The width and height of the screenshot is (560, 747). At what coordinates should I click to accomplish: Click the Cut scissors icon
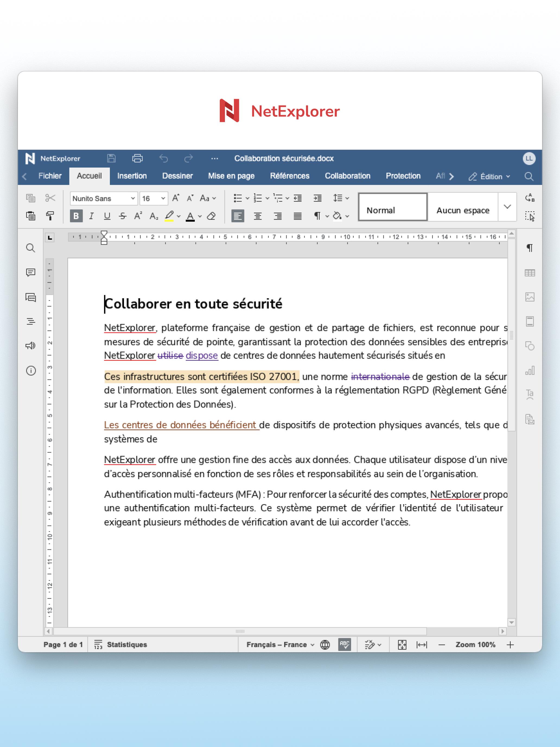pos(50,198)
